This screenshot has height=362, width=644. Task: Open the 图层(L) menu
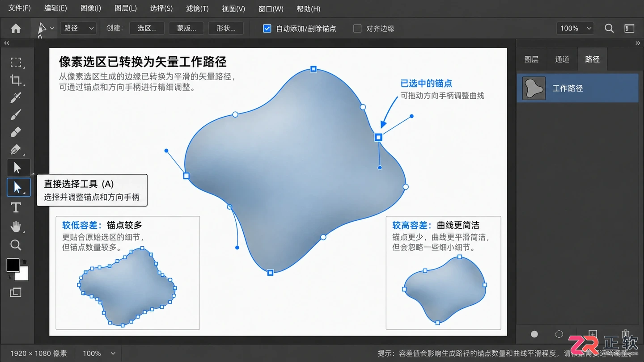126,8
